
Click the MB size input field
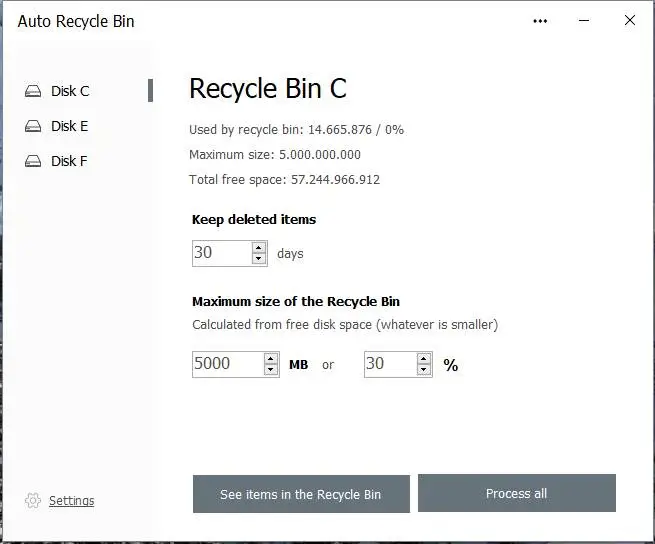[x=227, y=364]
